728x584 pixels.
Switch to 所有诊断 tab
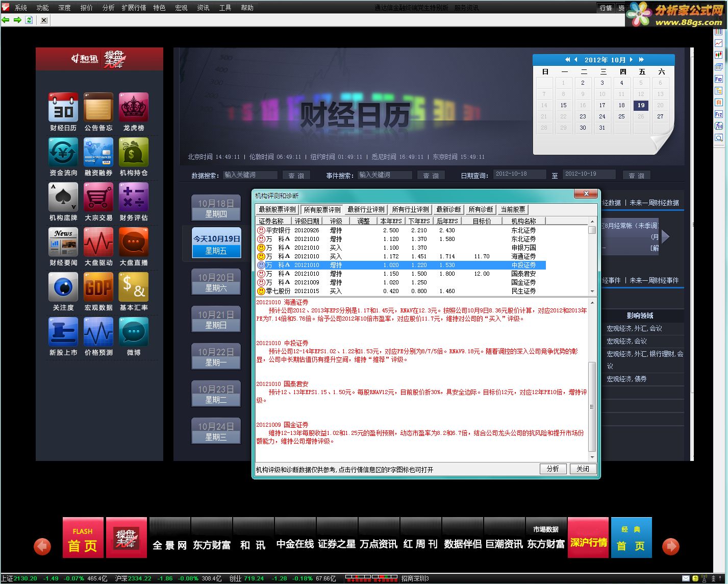481,209
